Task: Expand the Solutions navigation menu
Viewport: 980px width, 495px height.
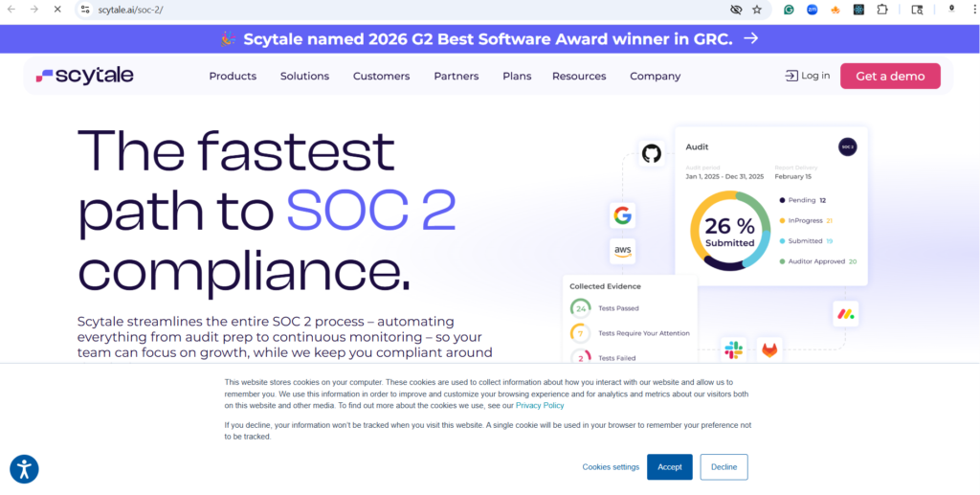Action: 304,77
